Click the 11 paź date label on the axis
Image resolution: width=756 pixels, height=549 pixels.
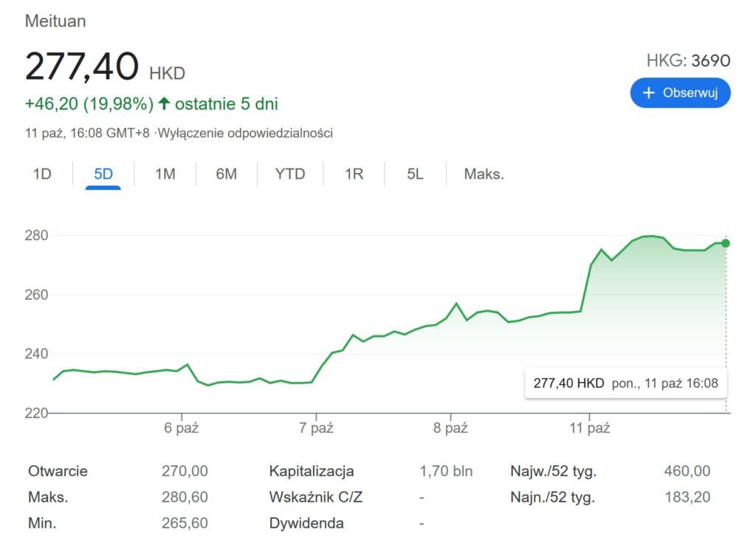[590, 428]
